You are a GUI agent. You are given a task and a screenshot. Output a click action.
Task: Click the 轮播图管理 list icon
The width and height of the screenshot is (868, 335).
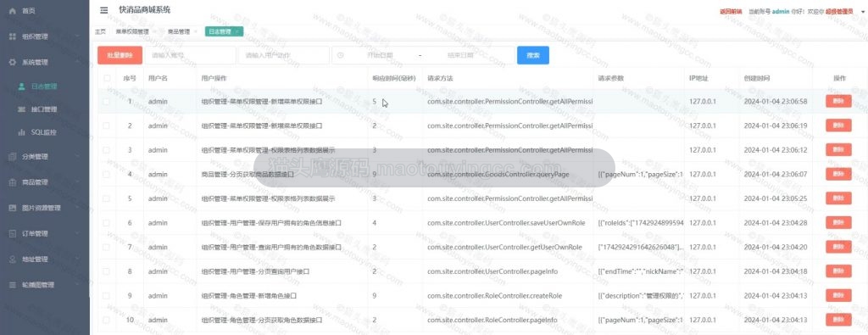(12, 285)
